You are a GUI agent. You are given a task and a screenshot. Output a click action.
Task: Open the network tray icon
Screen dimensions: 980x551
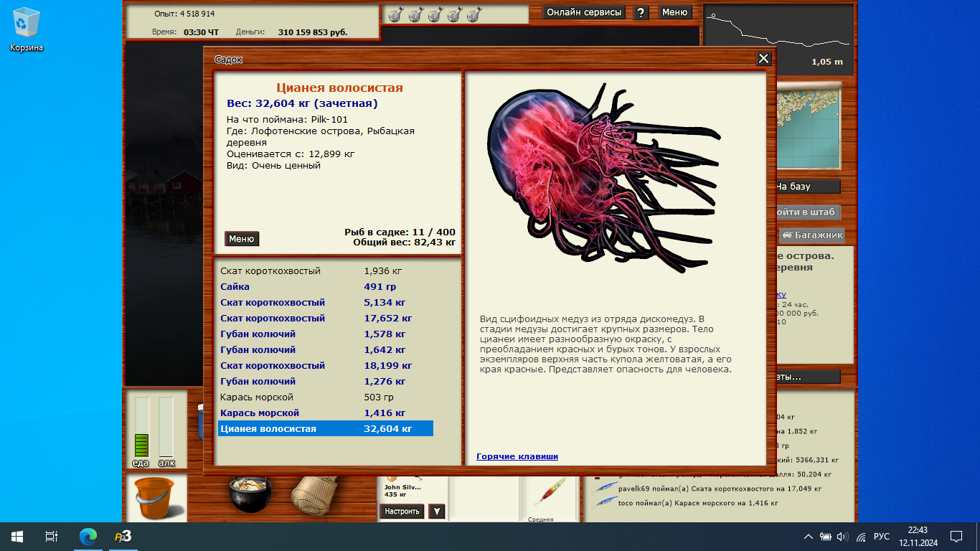click(860, 536)
